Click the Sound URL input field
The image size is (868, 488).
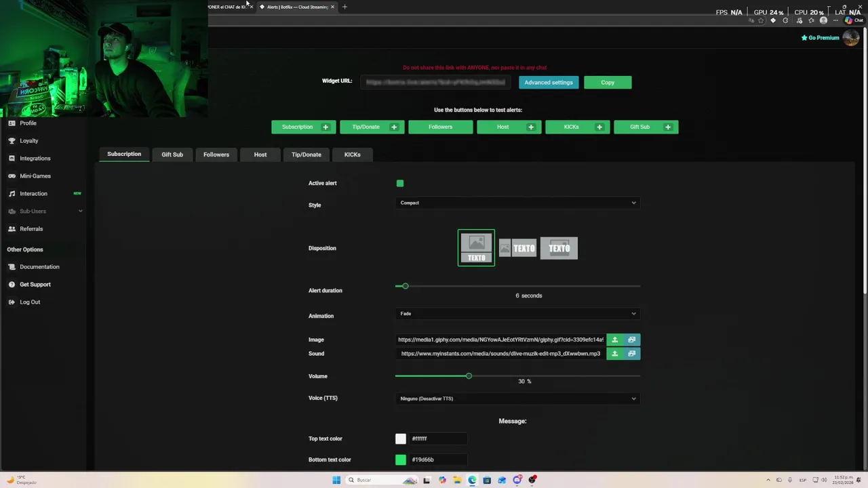click(500, 354)
